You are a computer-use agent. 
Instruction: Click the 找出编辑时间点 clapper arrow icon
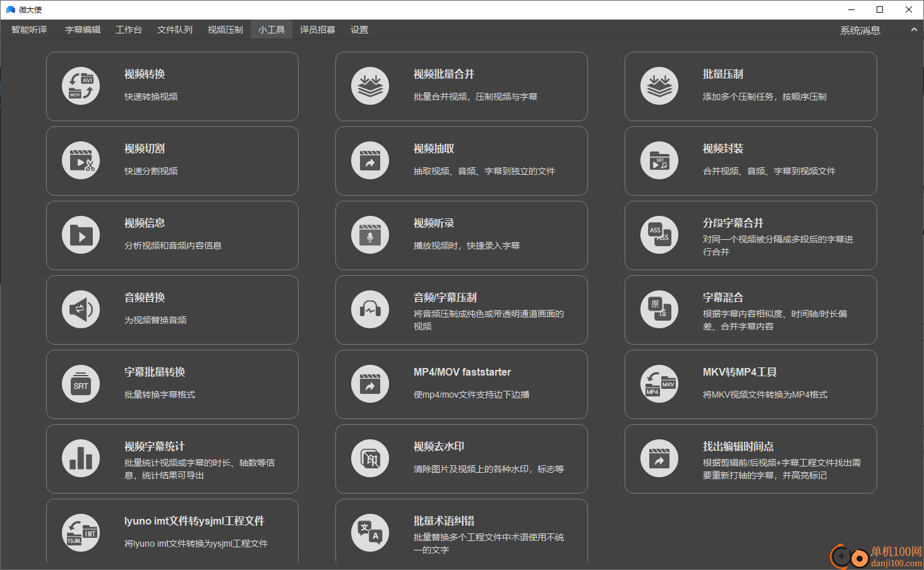click(659, 458)
